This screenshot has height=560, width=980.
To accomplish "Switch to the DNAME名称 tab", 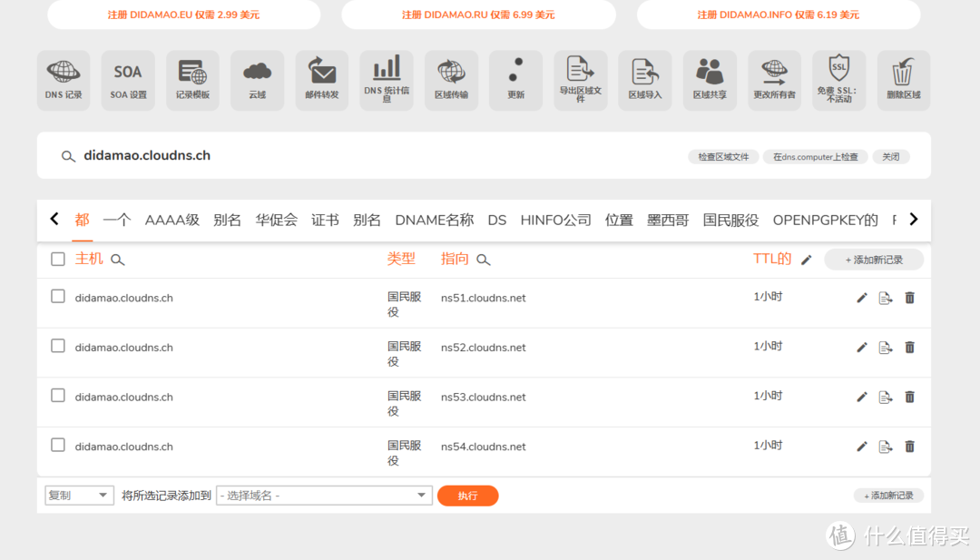I will [x=434, y=220].
